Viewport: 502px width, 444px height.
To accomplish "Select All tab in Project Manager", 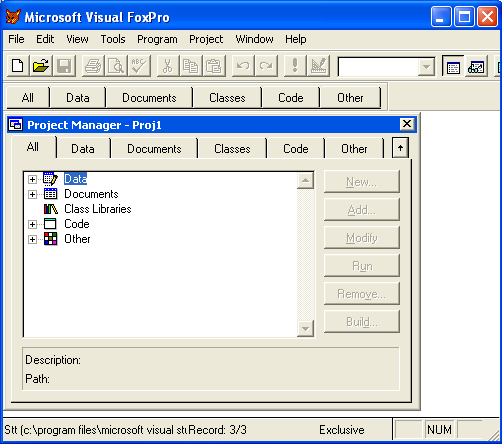I will click(33, 147).
